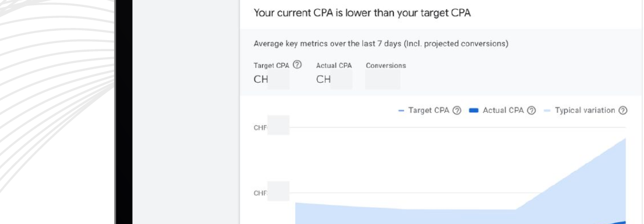Image resolution: width=644 pixels, height=224 pixels.
Task: Toggle Target CPA series via legend label
Action: click(x=429, y=111)
